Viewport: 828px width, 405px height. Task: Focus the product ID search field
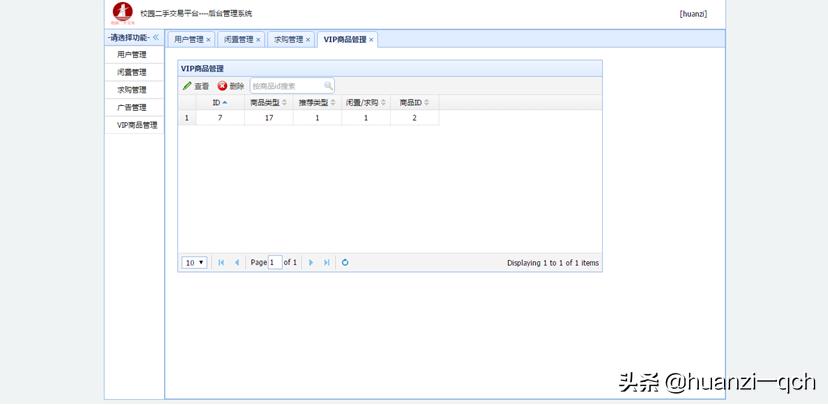click(286, 86)
